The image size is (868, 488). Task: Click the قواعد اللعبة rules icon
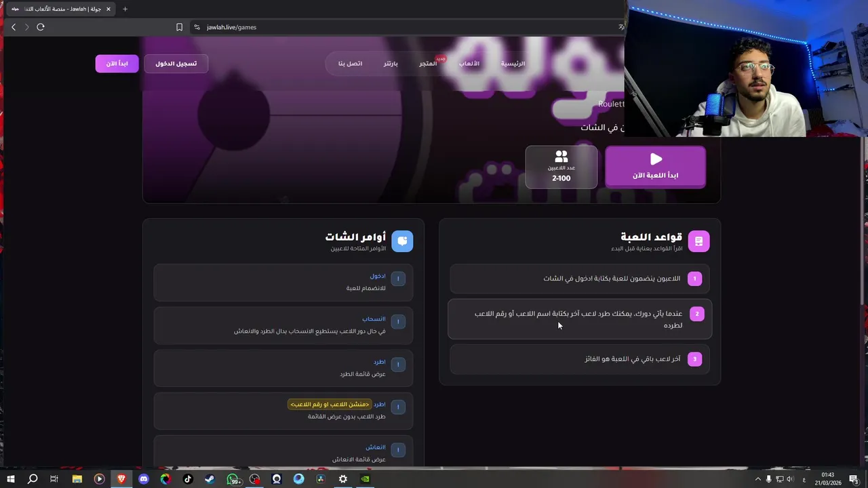[x=698, y=241]
